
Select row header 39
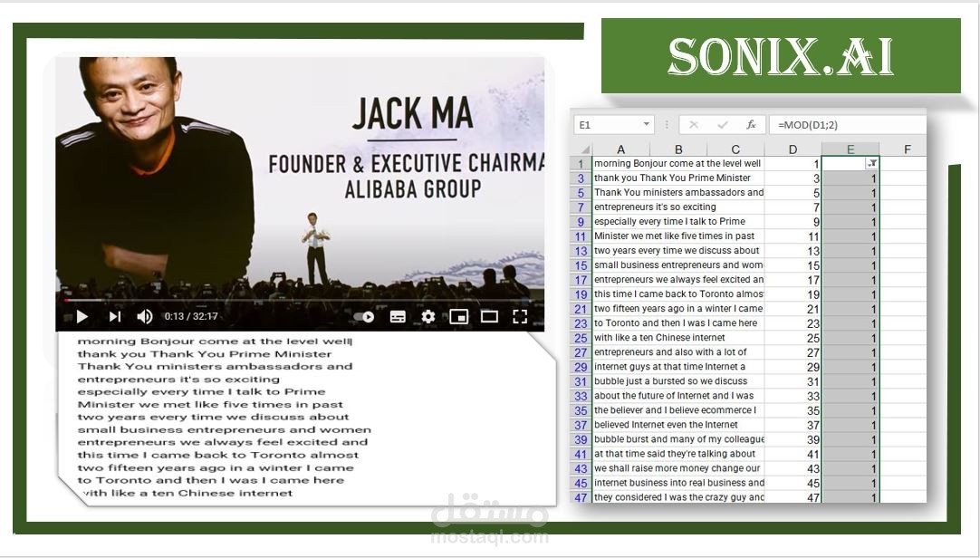(x=581, y=439)
